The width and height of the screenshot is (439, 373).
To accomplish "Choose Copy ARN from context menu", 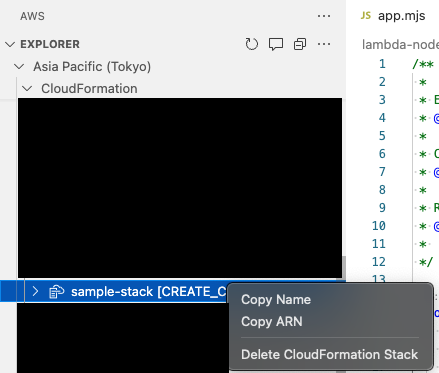I will coord(272,322).
